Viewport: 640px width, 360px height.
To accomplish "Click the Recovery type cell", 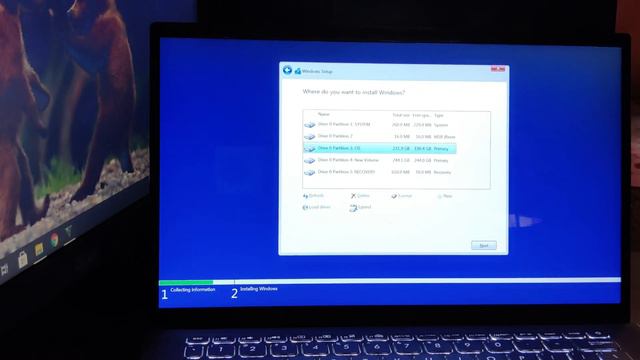I will coord(442,172).
